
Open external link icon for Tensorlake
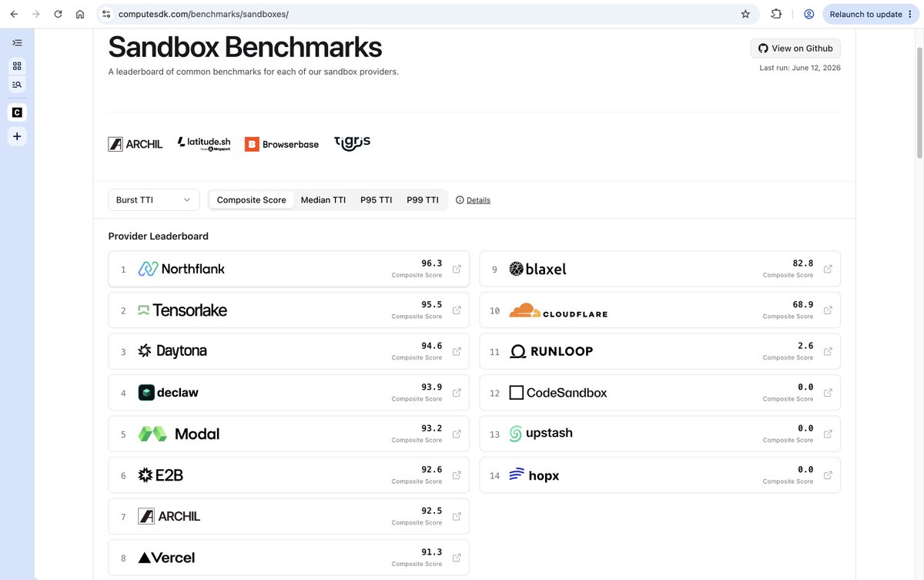(x=457, y=310)
